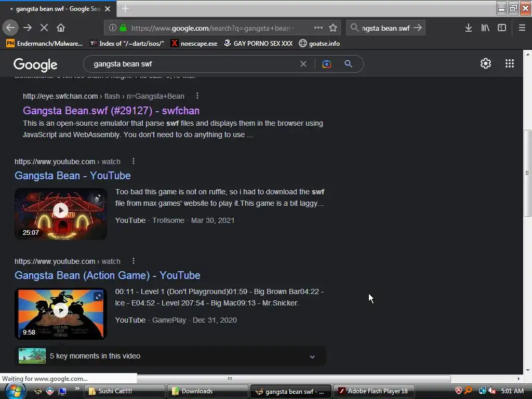532x399 pixels.
Task: Click the GamePlay channel name text
Action: [x=169, y=320]
